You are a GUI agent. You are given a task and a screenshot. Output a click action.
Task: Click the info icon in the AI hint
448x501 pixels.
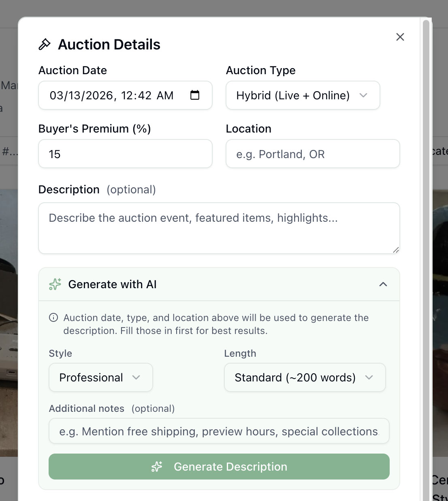click(53, 317)
